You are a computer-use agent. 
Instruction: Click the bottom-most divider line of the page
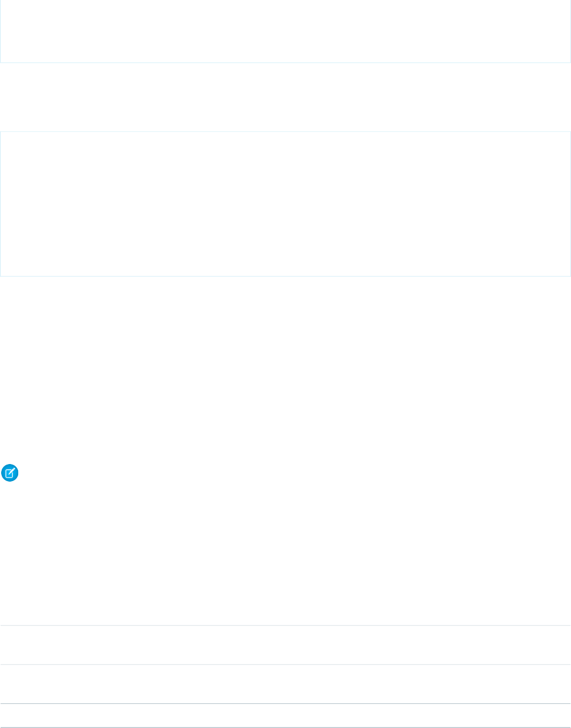[x=285, y=727]
